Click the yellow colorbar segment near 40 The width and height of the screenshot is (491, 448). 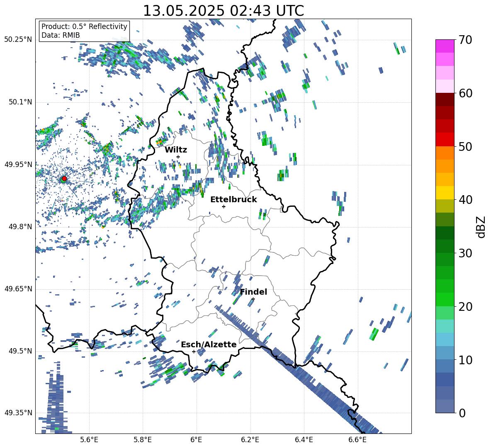(x=445, y=193)
